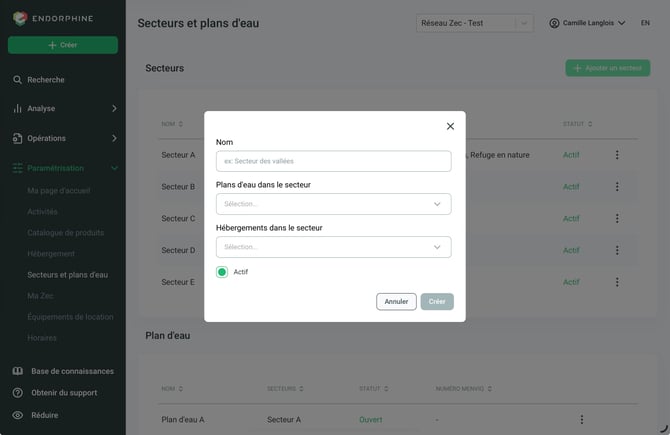Go to the Hébergement settings page
Screen dimensions: 670x435
[51, 254]
